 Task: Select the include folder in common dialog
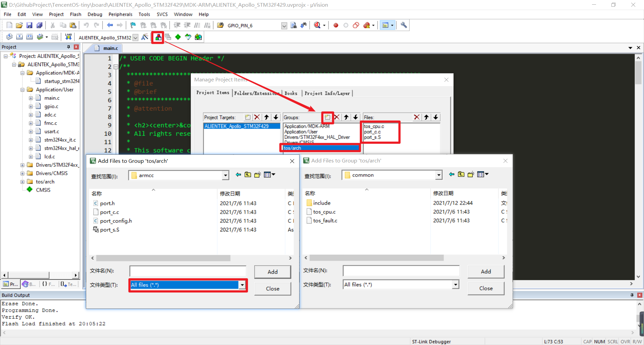coord(322,203)
